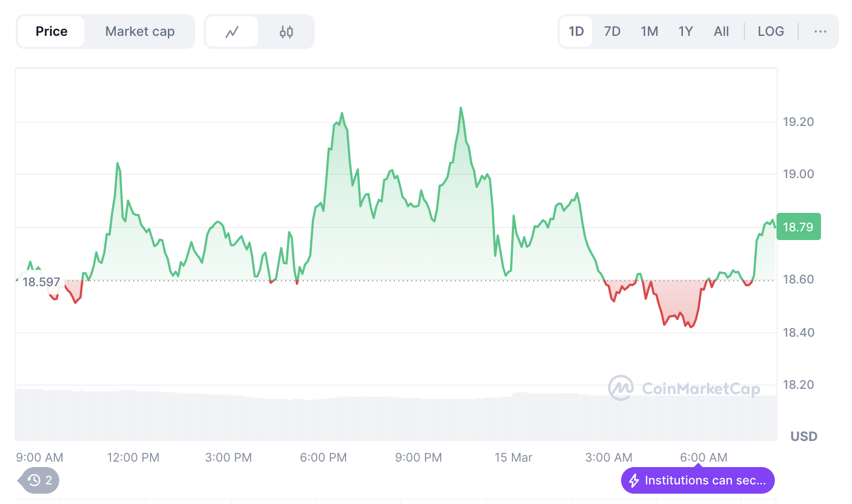Select the 7D time range
852x504 pixels.
coord(612,31)
